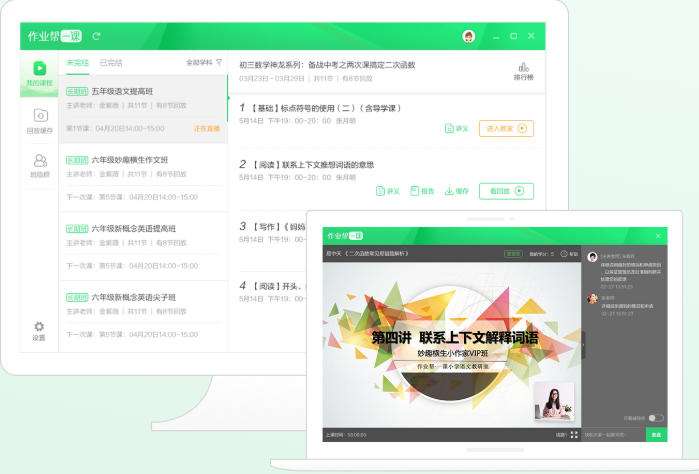Toggle the switch in the chat panel
The height and width of the screenshot is (474, 699).
[x=655, y=417]
